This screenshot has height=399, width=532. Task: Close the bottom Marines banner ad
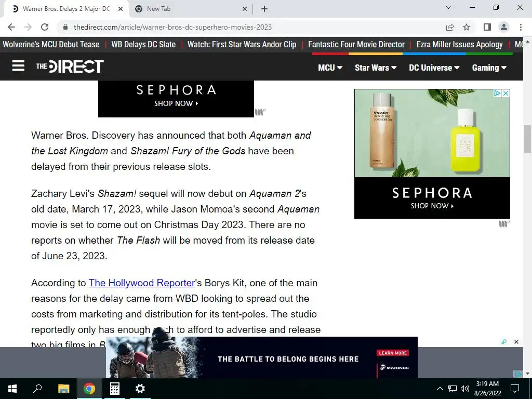(516, 342)
